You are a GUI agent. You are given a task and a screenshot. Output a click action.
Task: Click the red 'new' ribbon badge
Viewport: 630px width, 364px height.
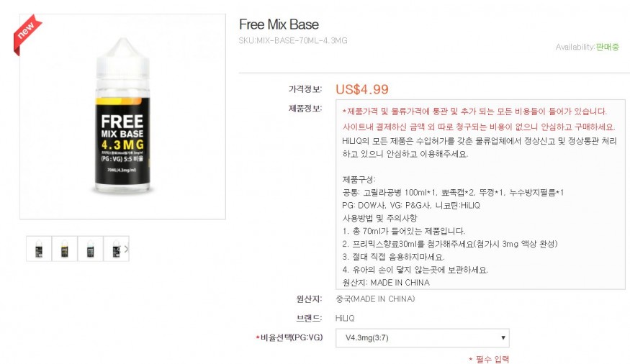pos(27,33)
